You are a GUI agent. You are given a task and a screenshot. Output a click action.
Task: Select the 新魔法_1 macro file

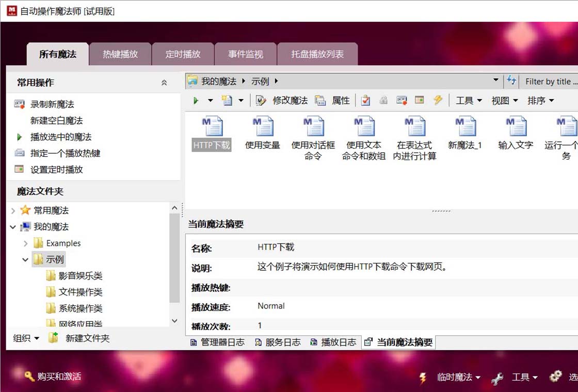[465, 133]
